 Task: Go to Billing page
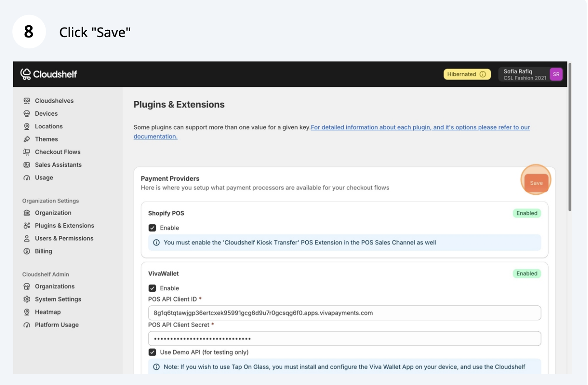point(43,251)
